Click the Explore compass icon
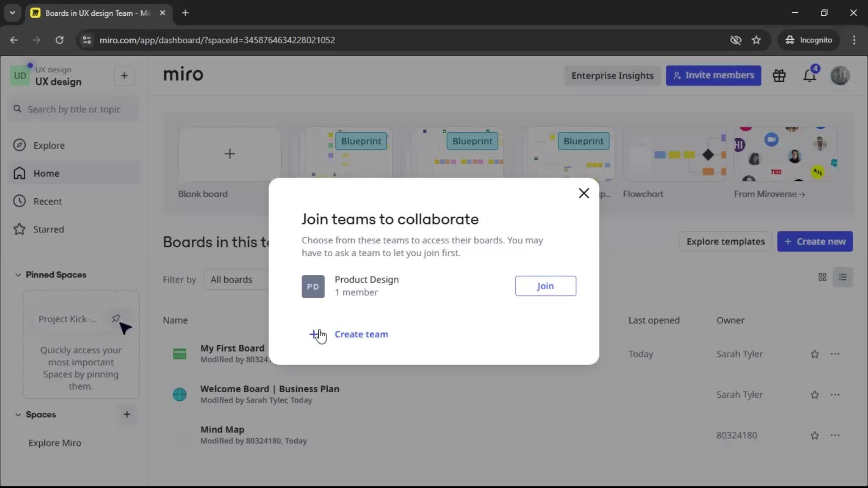This screenshot has width=868, height=488. 19,145
